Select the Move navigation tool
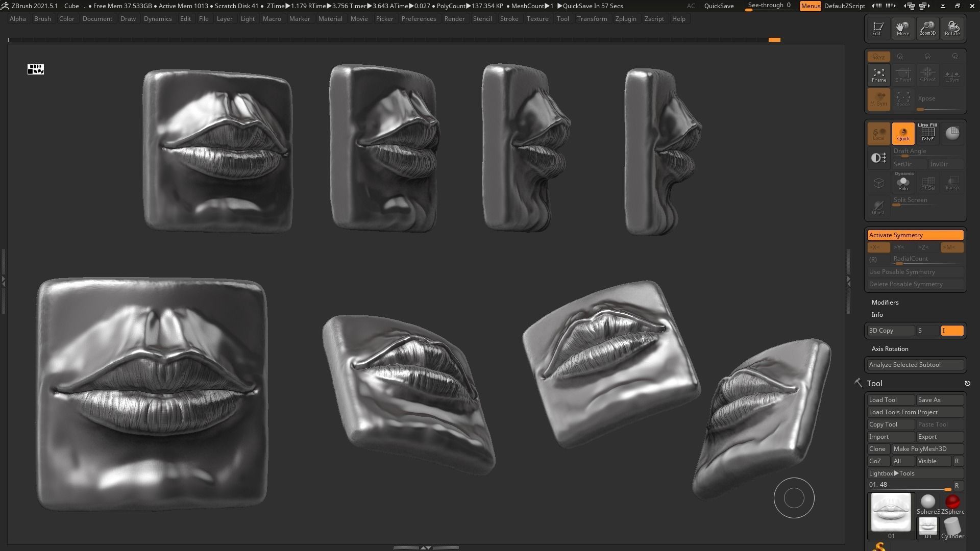 903,28
